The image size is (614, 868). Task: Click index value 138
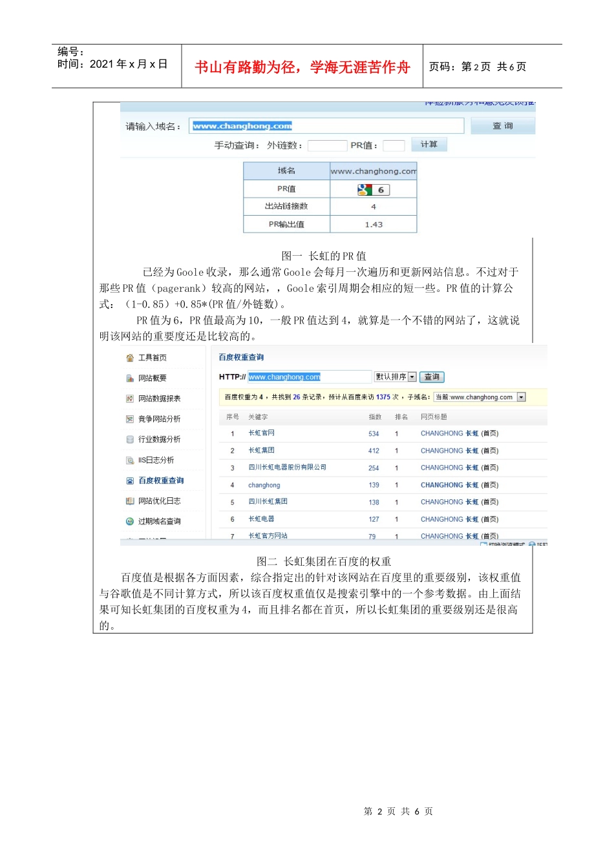tap(374, 502)
